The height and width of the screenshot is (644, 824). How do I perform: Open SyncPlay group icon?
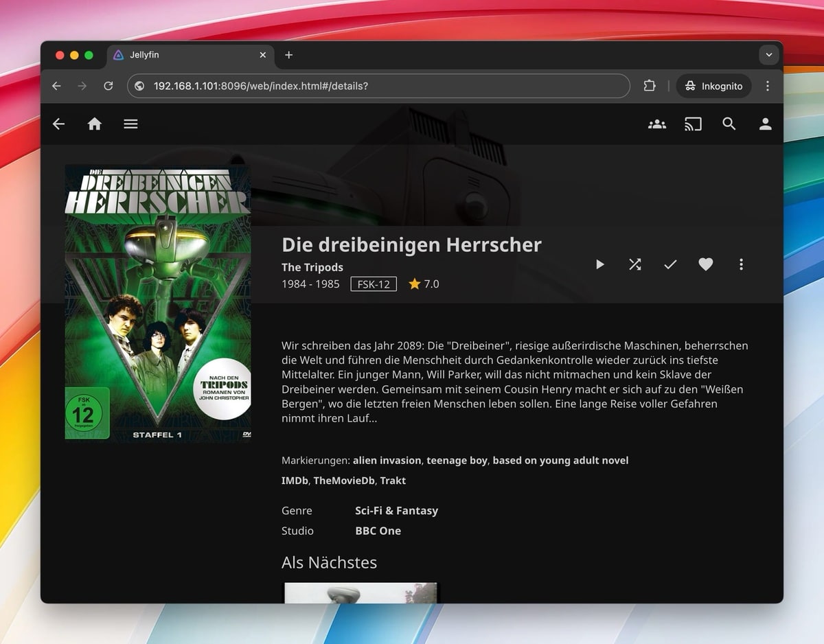click(x=657, y=124)
